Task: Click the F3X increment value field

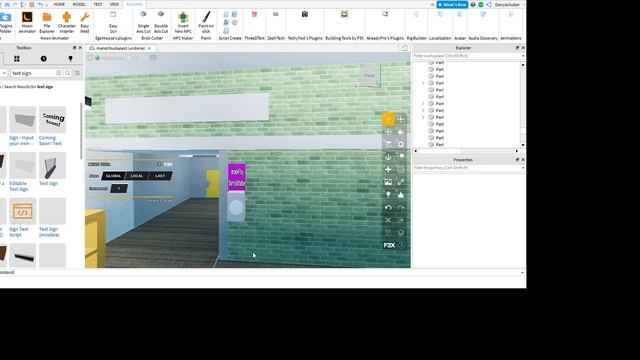Action: [x=119, y=189]
